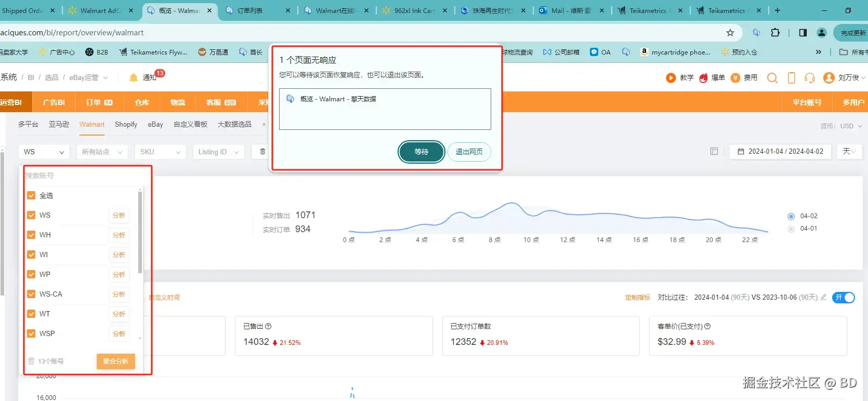
Task: Click the 教学 play icon
Action: (x=670, y=78)
